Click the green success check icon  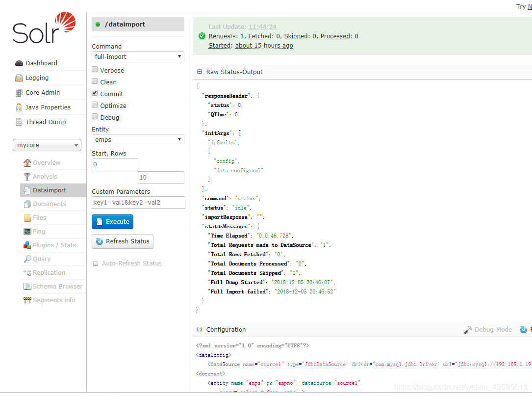coord(202,36)
